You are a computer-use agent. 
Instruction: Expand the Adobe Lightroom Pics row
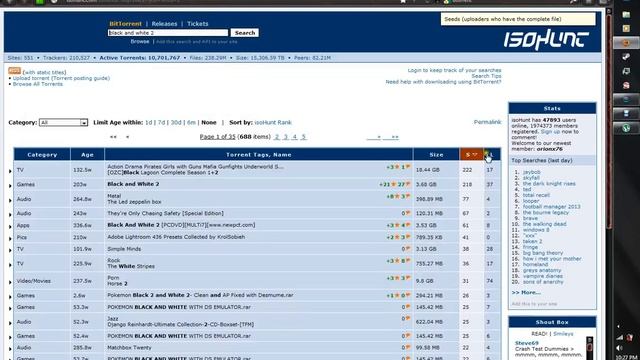[x=10, y=238]
